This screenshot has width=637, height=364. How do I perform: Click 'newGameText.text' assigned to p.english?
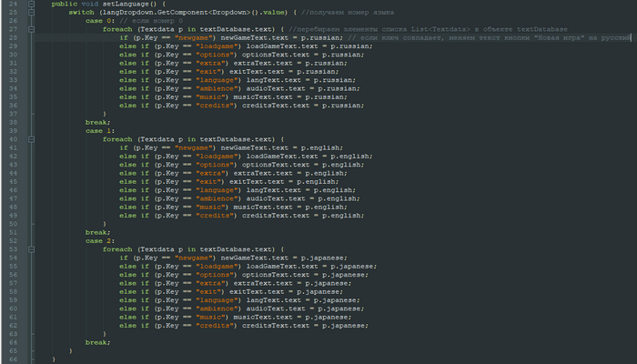(254, 147)
